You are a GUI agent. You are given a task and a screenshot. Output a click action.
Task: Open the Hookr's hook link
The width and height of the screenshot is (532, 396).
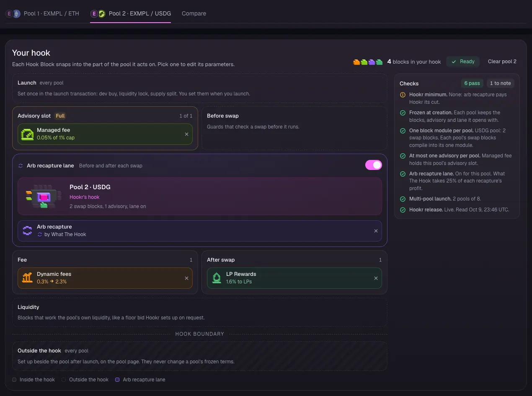(x=85, y=197)
